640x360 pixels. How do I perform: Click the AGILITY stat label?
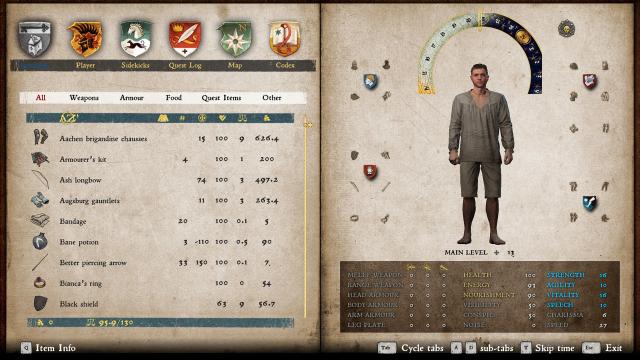pyautogui.click(x=561, y=285)
